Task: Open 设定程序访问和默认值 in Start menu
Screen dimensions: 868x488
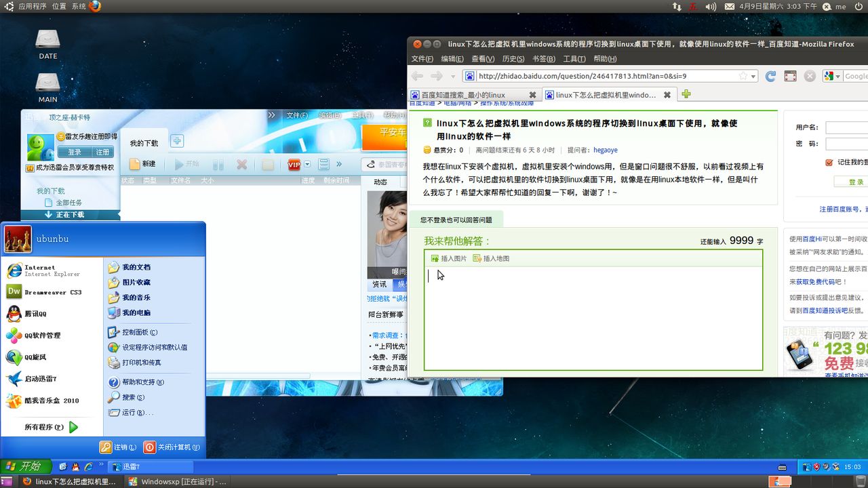Action: (149, 347)
